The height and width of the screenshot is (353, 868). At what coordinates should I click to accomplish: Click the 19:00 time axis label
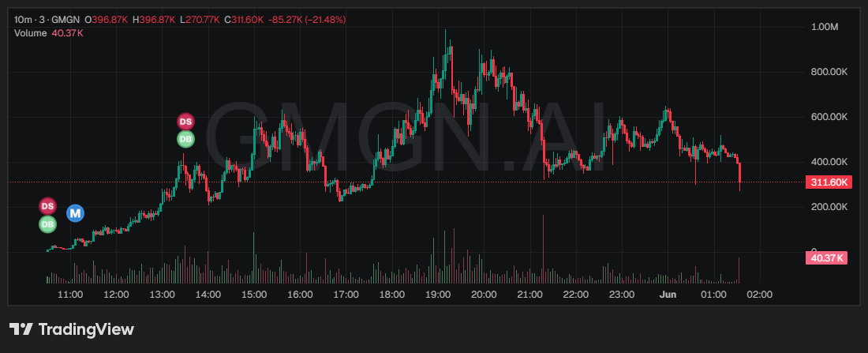[438, 295]
